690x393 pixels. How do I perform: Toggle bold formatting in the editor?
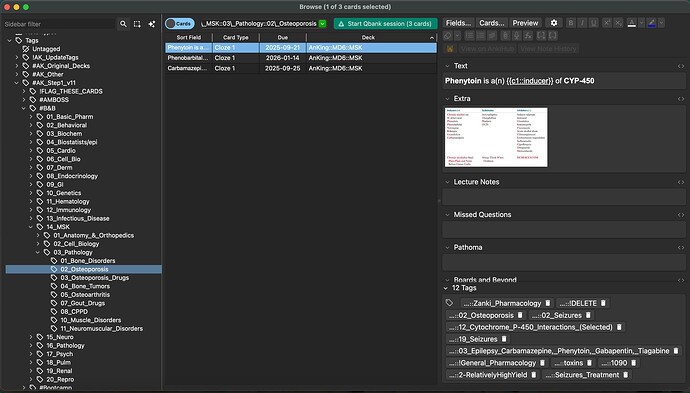(570, 23)
